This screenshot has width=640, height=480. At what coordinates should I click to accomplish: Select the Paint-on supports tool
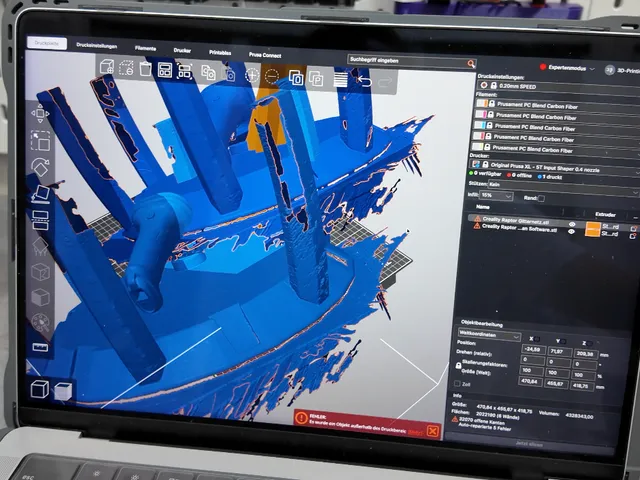[x=40, y=247]
